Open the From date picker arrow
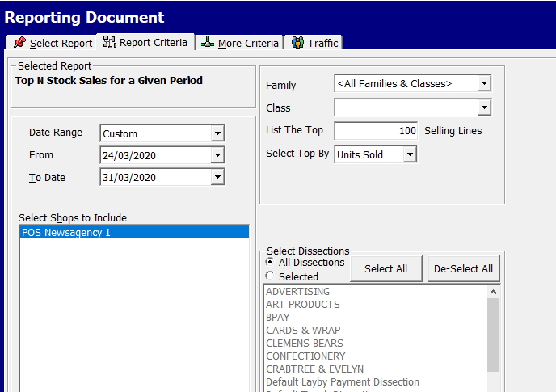Image resolution: width=556 pixels, height=392 pixels. click(217, 155)
